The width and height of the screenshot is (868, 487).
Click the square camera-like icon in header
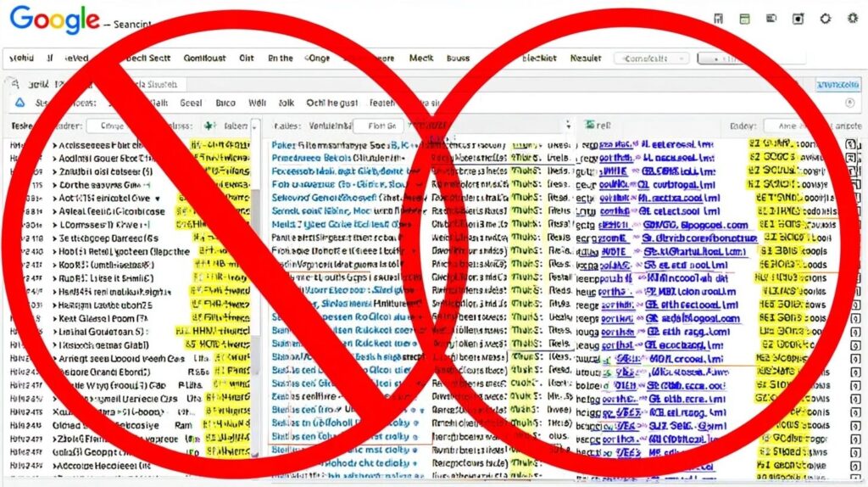tap(798, 19)
